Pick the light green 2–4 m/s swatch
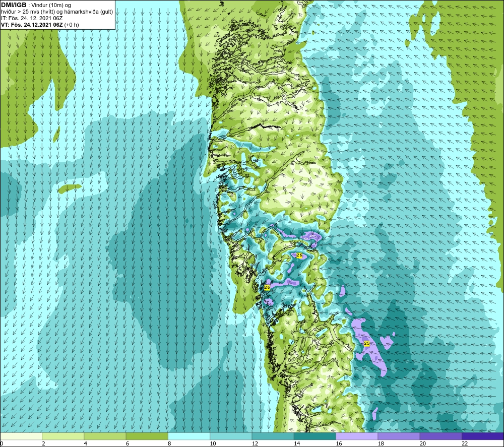The image size is (504, 447). [63, 436]
